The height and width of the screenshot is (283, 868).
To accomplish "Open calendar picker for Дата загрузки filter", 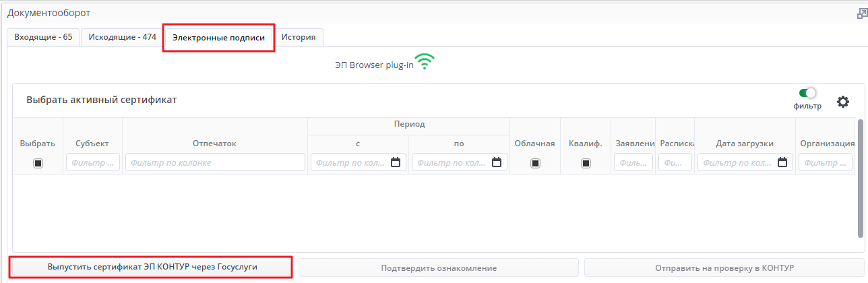I will [x=782, y=162].
